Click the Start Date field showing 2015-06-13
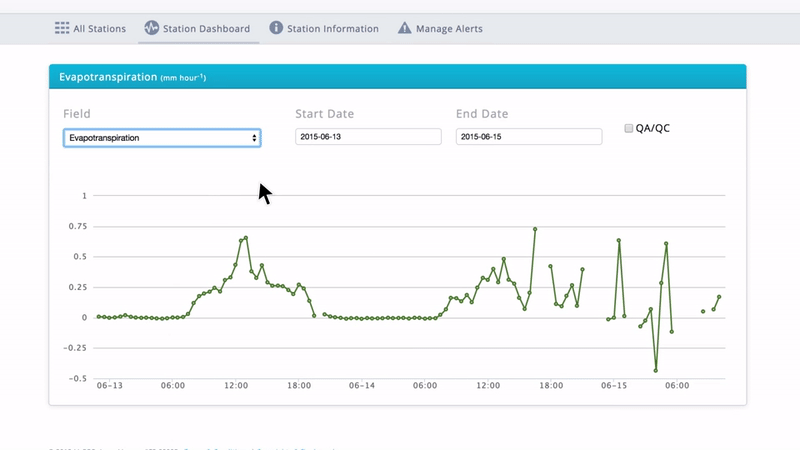Image resolution: width=800 pixels, height=450 pixels. coord(368,137)
